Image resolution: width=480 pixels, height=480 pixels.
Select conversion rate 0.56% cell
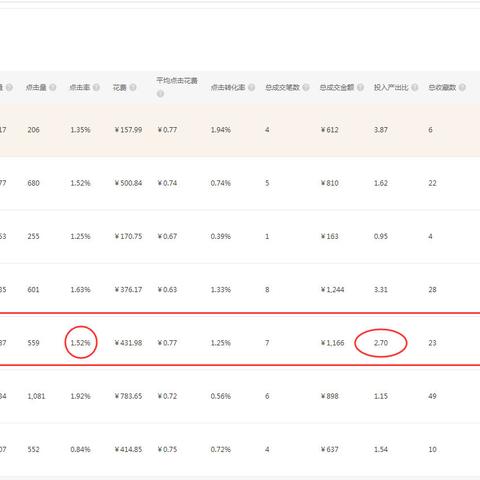click(x=221, y=396)
